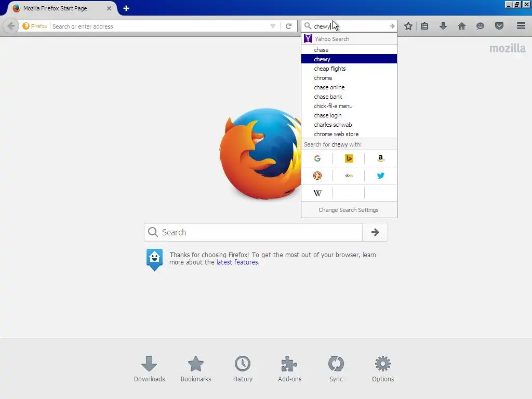Search chewy with DuckDuckGo
The image size is (532, 399).
[x=317, y=176]
